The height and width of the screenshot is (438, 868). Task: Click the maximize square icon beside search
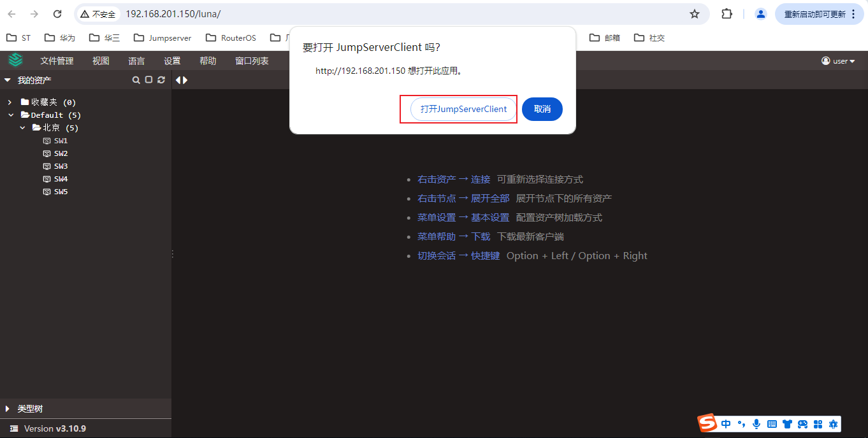(148, 80)
